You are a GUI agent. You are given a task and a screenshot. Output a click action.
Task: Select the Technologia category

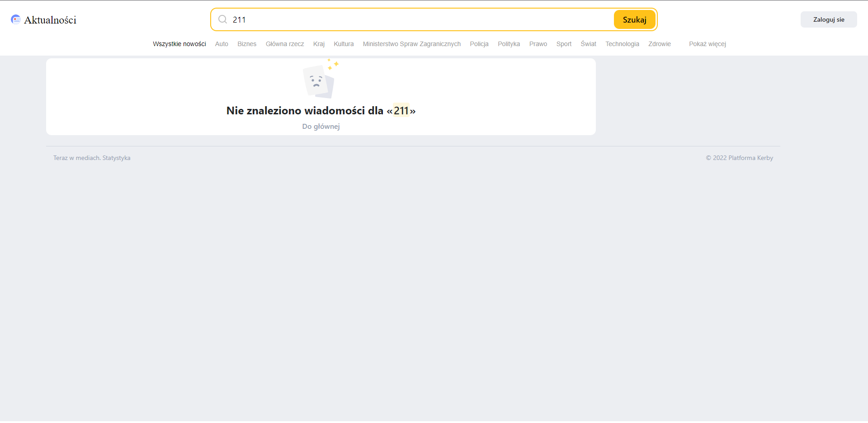click(623, 44)
